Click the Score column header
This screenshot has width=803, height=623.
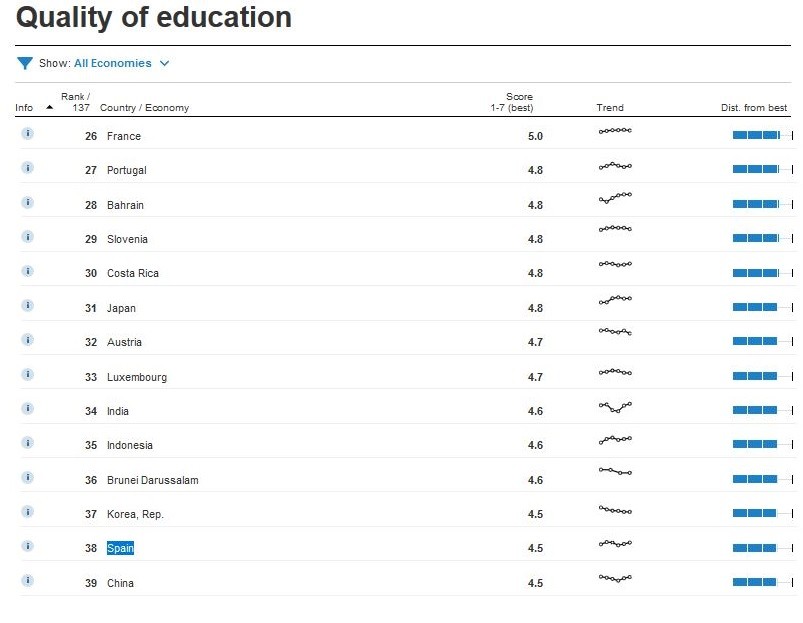click(x=519, y=102)
